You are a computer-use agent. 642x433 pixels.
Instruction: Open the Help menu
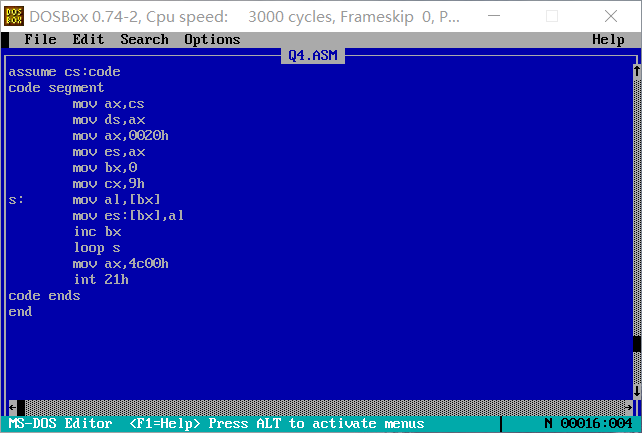tap(608, 40)
